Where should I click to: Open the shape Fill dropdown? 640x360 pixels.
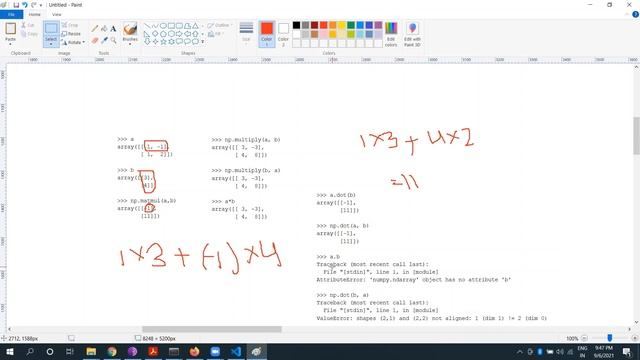click(216, 34)
